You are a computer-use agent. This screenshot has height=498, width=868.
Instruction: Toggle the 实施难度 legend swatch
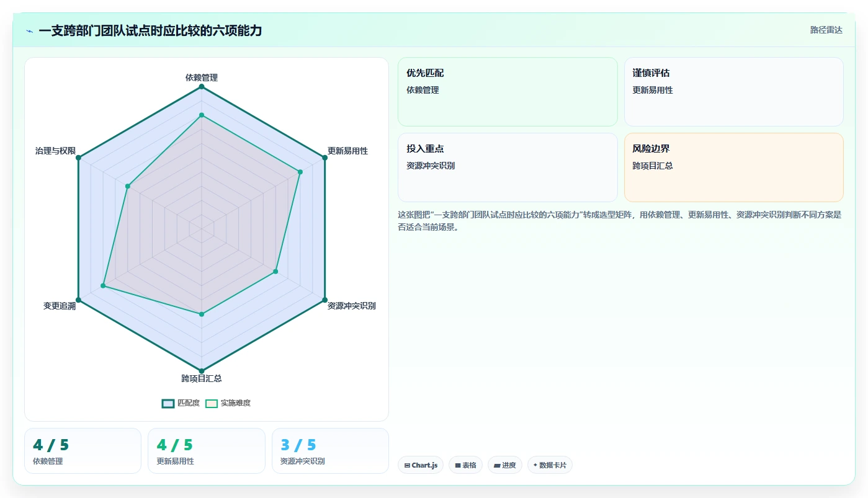point(212,403)
